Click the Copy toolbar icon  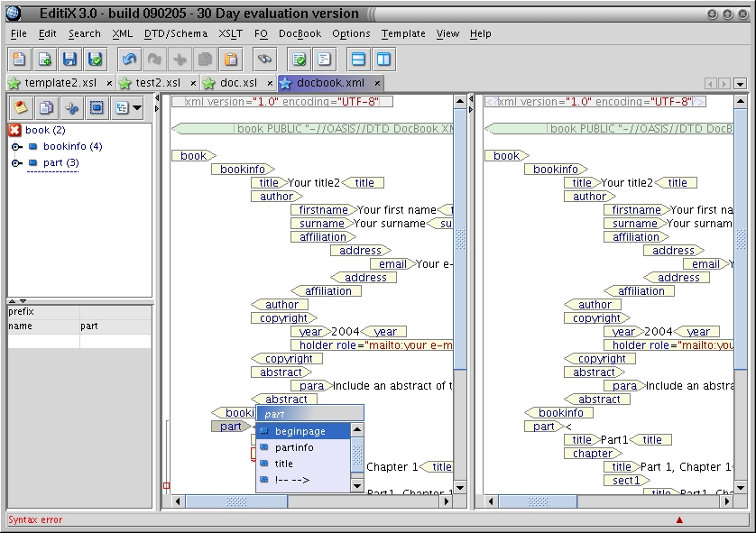pyautogui.click(x=205, y=60)
